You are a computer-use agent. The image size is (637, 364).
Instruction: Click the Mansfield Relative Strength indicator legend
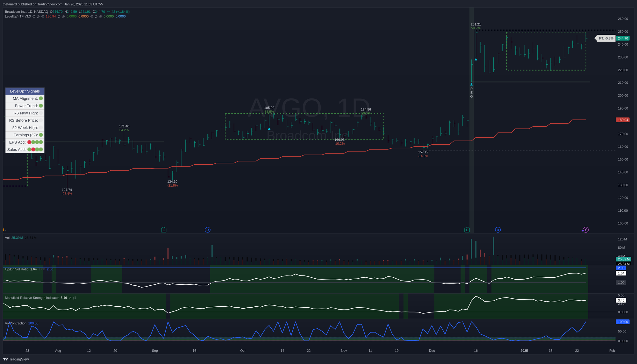click(x=32, y=298)
